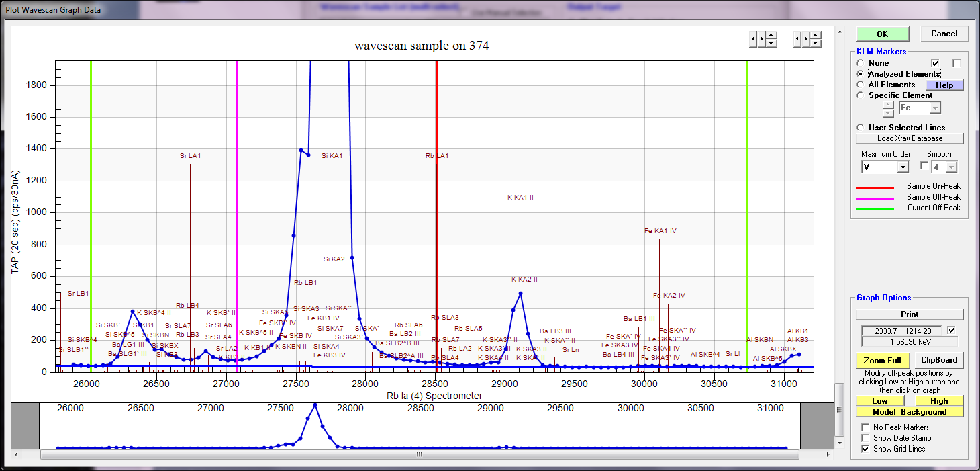This screenshot has height=471, width=980.
Task: Select the All Elements KLM option
Action: click(x=861, y=85)
